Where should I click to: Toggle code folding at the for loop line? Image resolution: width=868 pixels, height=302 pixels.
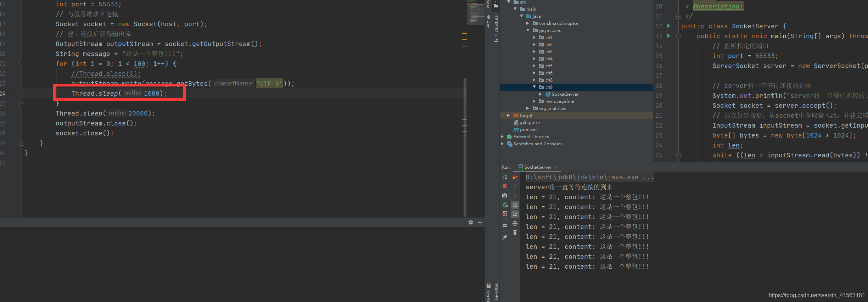click(22, 64)
